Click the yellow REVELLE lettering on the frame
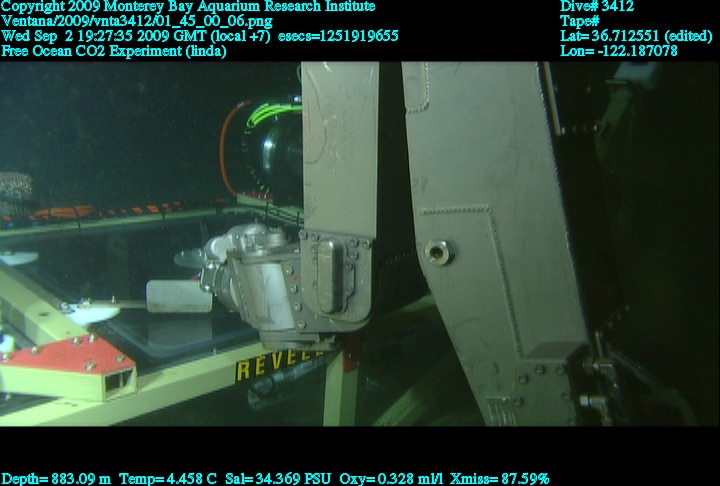This screenshot has width=720, height=486. [x=280, y=365]
